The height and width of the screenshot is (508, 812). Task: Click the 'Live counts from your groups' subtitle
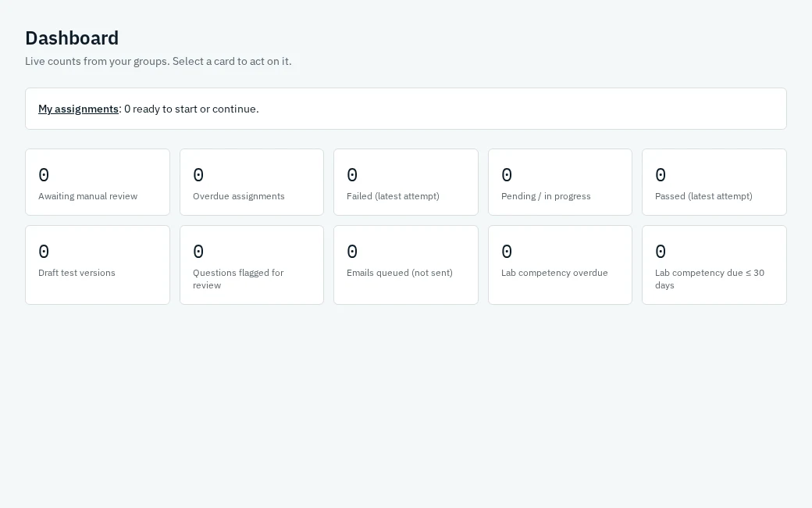point(158,61)
